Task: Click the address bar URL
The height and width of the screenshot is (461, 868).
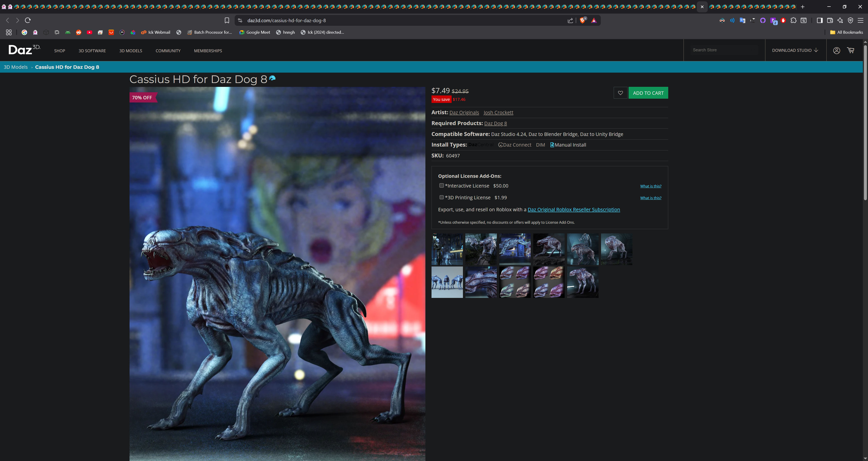Action: point(286,21)
